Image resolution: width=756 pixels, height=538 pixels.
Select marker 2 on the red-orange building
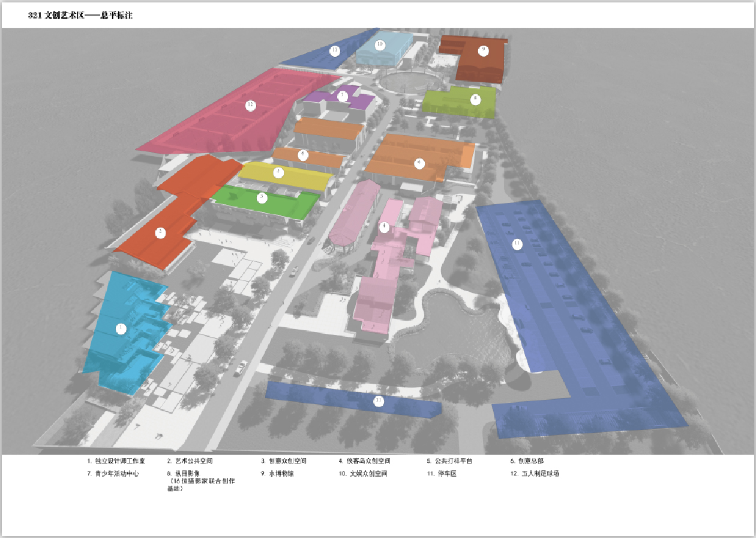pos(160,232)
